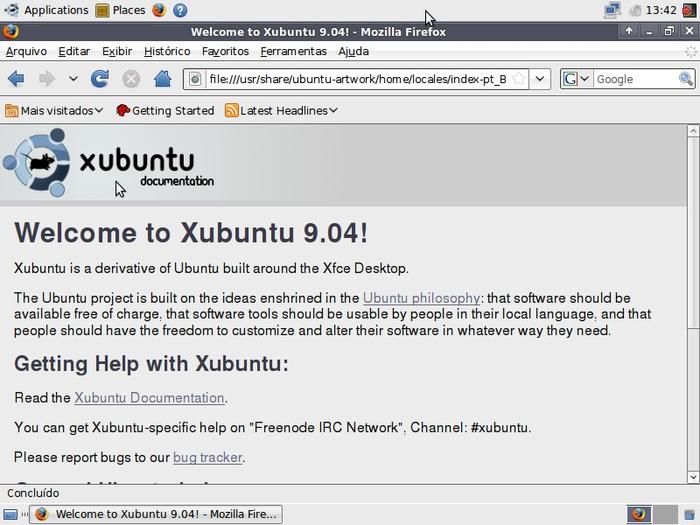This screenshot has width=700, height=525.
Task: Open the Help icon in top panel
Action: pos(180,10)
